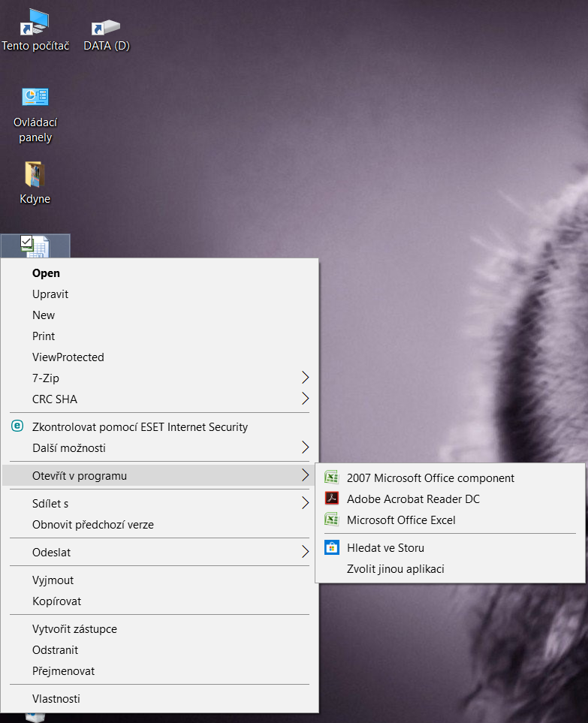Open the Sdílet s entry
Image resolution: width=588 pixels, height=723 pixels.
click(159, 504)
